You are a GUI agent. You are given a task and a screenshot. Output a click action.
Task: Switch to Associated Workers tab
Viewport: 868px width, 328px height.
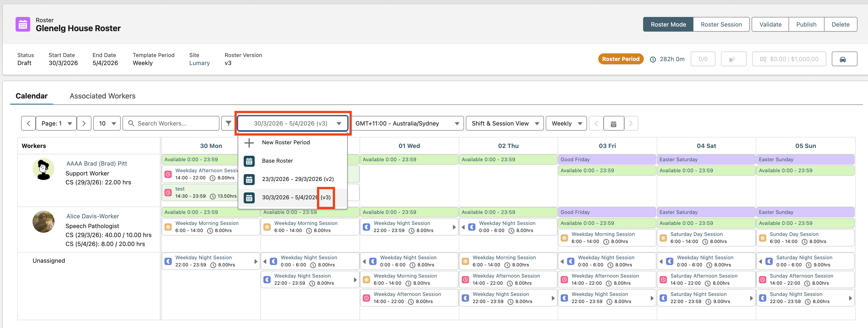point(102,96)
